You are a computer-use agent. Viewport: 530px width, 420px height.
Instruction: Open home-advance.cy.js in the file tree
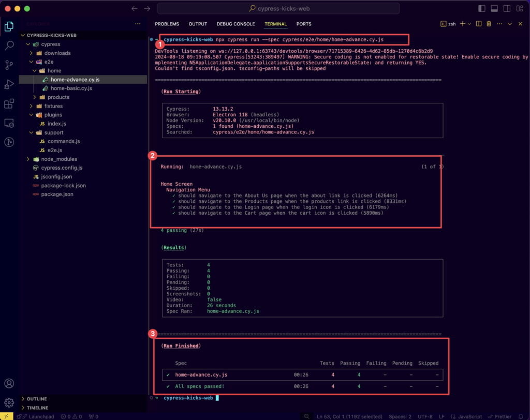tap(83, 80)
